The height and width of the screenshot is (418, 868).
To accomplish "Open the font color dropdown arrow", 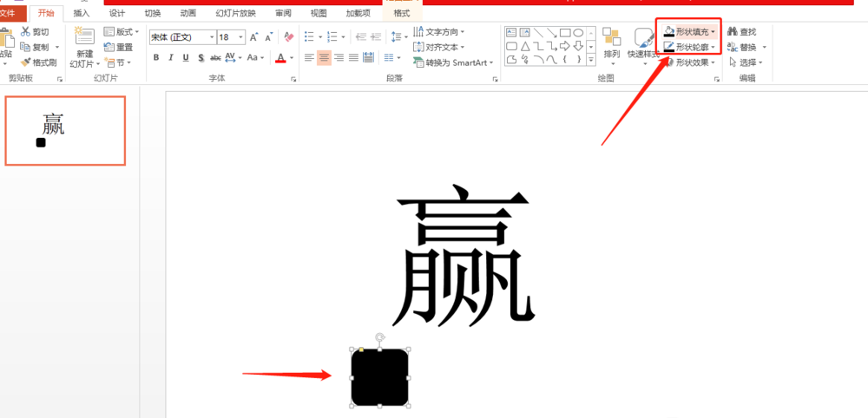I will click(x=292, y=57).
